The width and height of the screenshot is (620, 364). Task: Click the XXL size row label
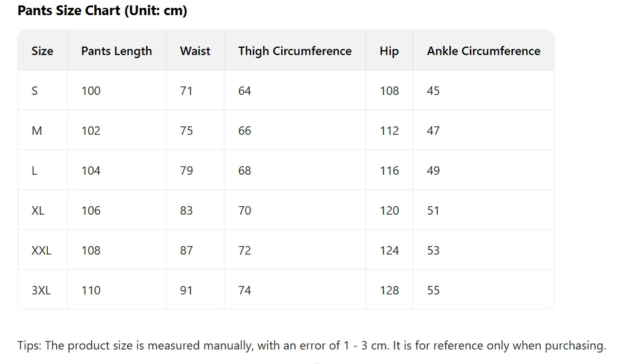(x=41, y=250)
